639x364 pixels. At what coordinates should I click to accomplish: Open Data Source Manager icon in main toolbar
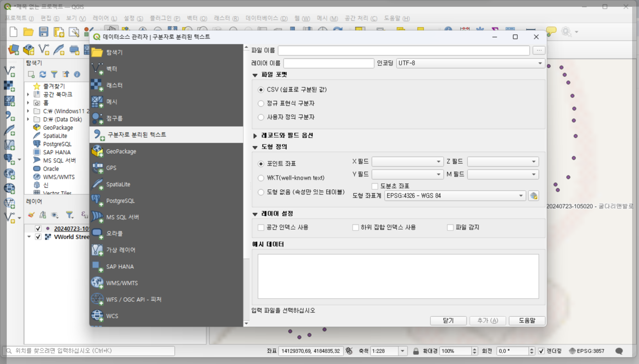pos(14,49)
